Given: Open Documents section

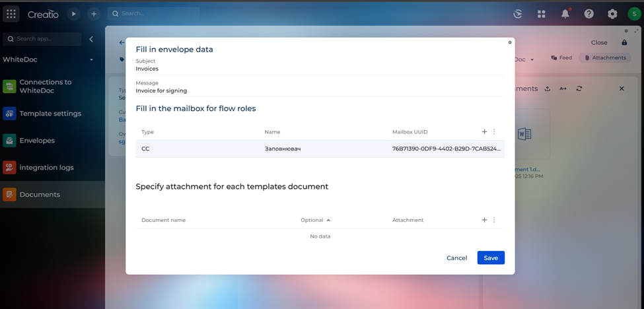Looking at the screenshot, I should coord(53,195).
